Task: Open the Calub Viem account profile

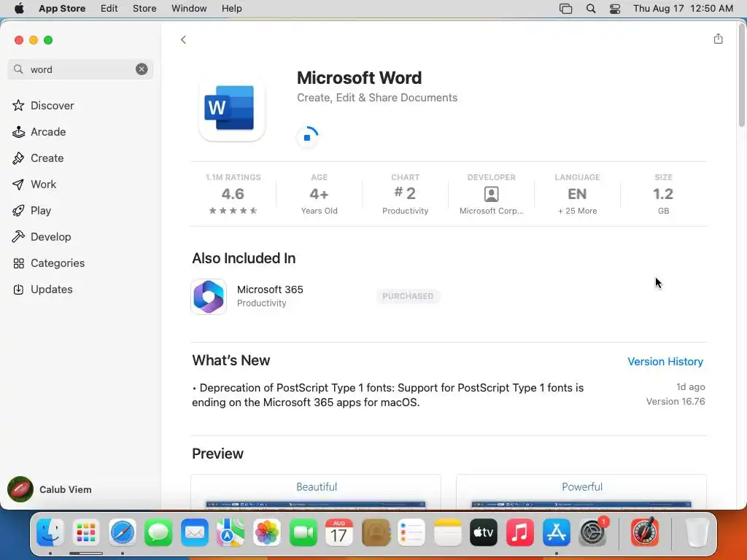Action: (x=50, y=489)
